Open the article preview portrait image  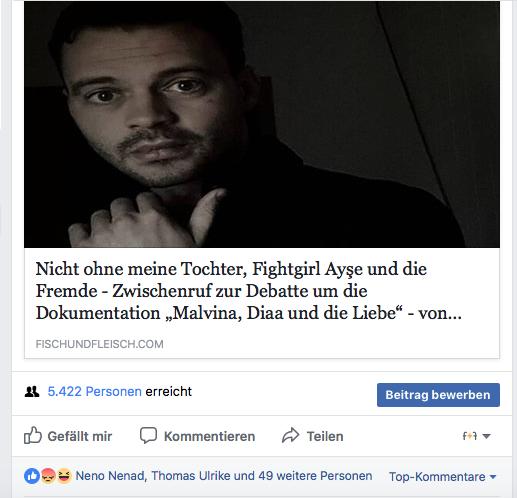262,124
